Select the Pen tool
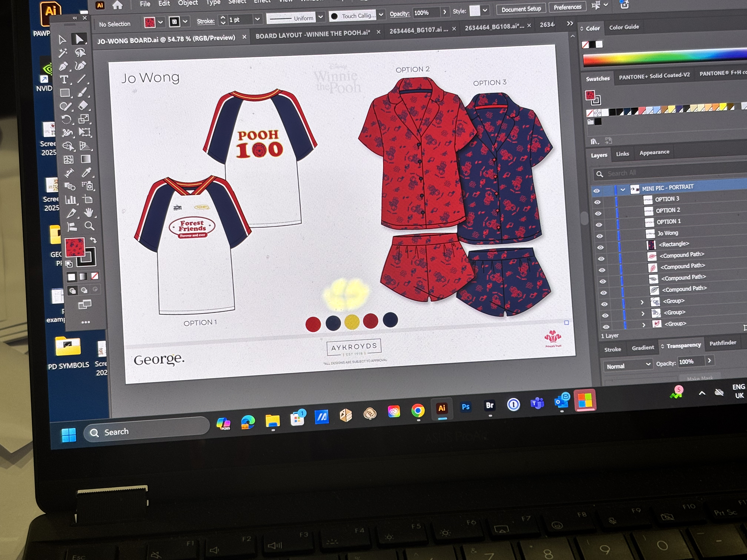The width and height of the screenshot is (747, 560). 64,66
